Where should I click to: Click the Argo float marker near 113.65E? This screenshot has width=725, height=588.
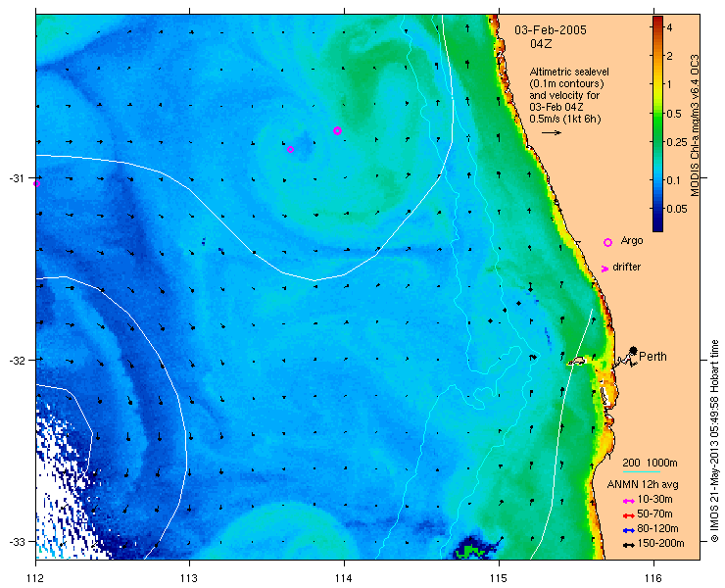click(x=290, y=149)
